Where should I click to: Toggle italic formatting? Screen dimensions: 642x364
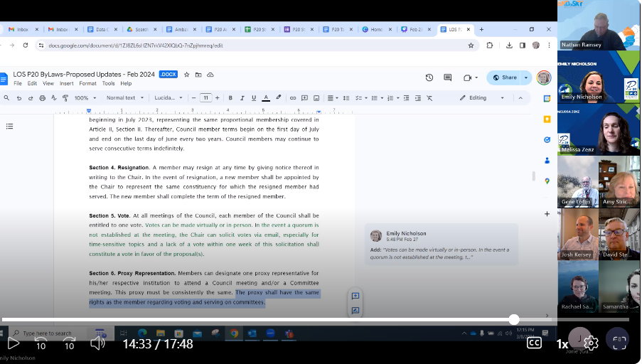pos(242,98)
